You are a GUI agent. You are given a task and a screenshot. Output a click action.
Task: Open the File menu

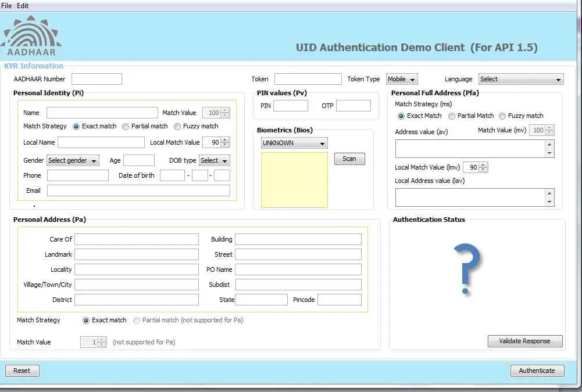tap(6, 5)
